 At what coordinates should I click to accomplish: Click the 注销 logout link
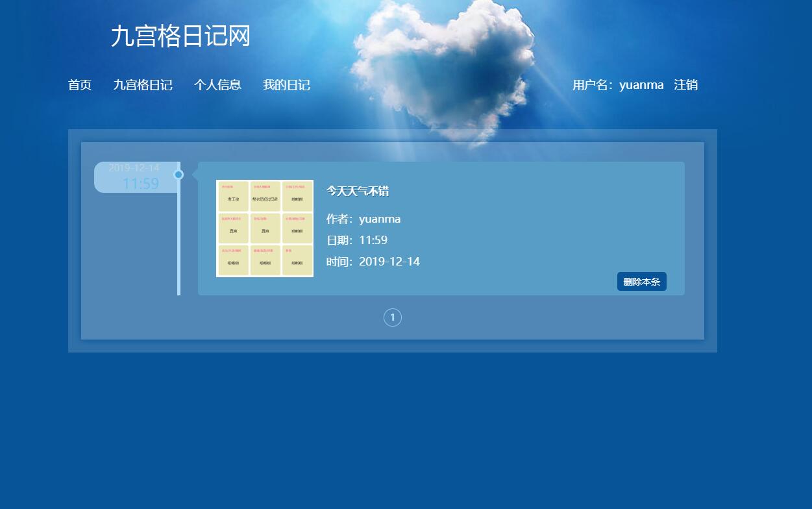686,84
